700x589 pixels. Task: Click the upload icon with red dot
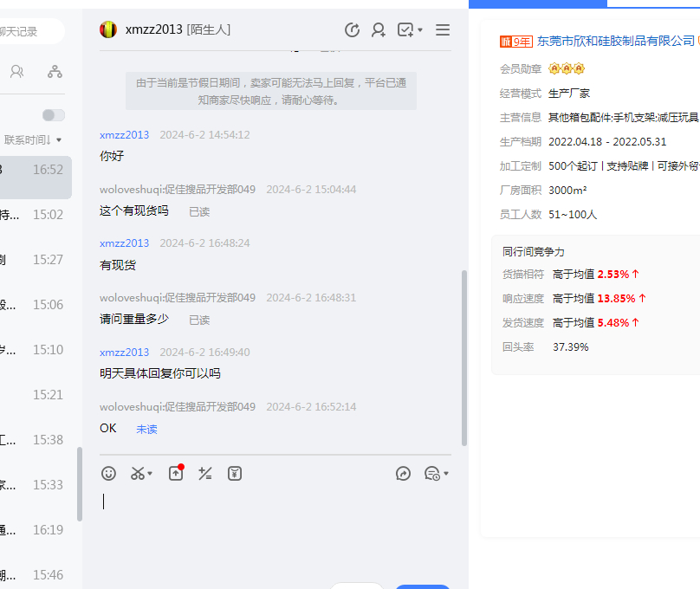176,473
